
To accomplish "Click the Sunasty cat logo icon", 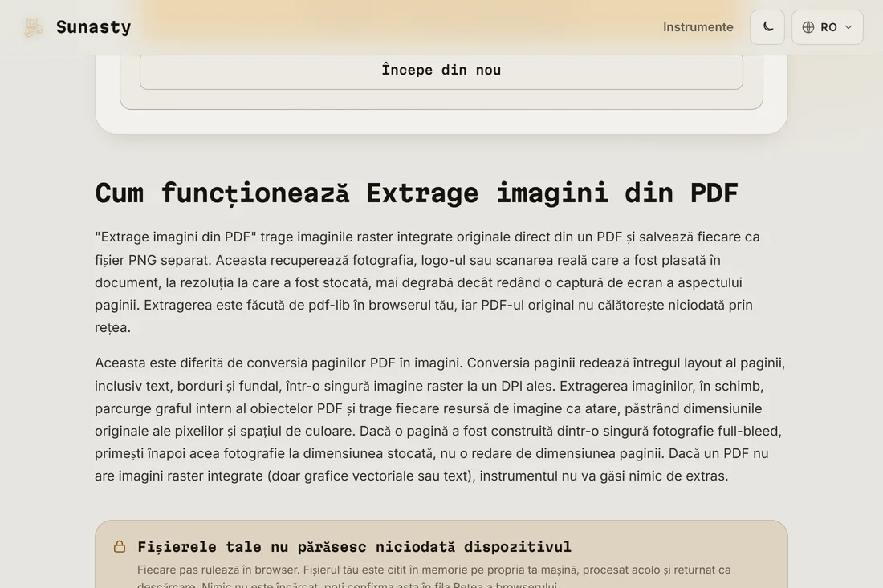I will 33,27.
